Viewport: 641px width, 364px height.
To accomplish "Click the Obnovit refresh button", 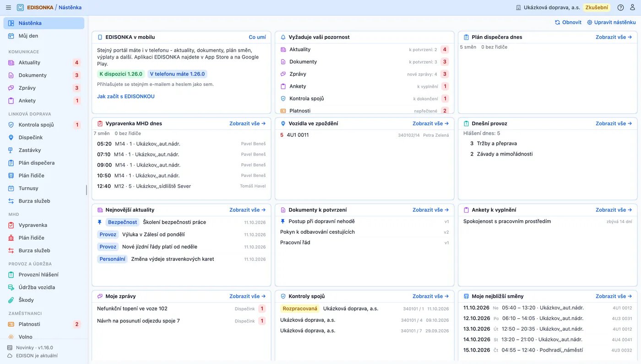I will (x=568, y=22).
